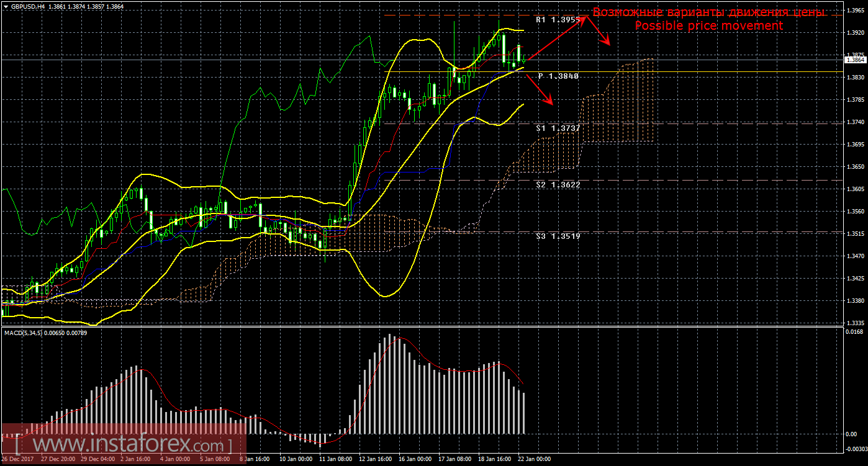Click the 1.3650 price scale value
This screenshot has width=868, height=466.
click(x=855, y=167)
